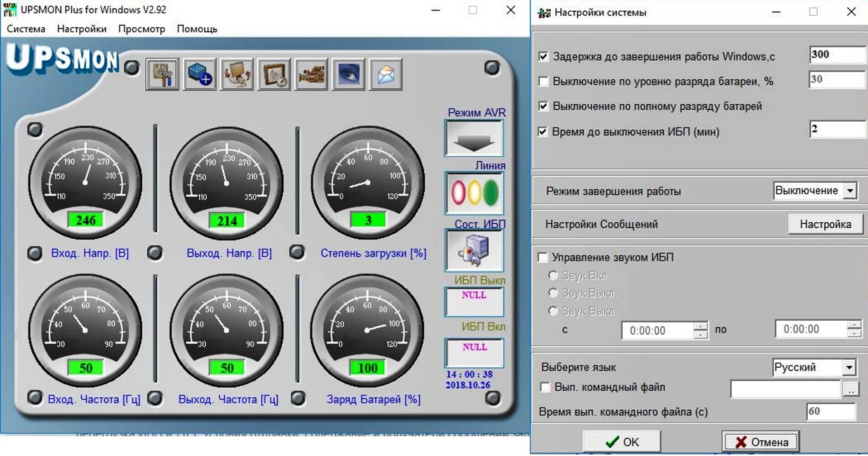The height and width of the screenshot is (456, 868).
Task: Click the Заряд Батарей [%] label
Action: pos(373,400)
